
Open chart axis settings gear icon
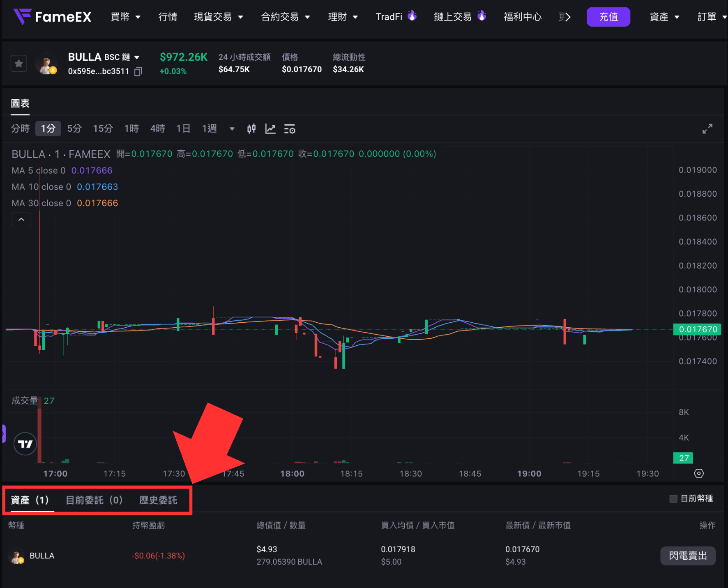coord(699,473)
